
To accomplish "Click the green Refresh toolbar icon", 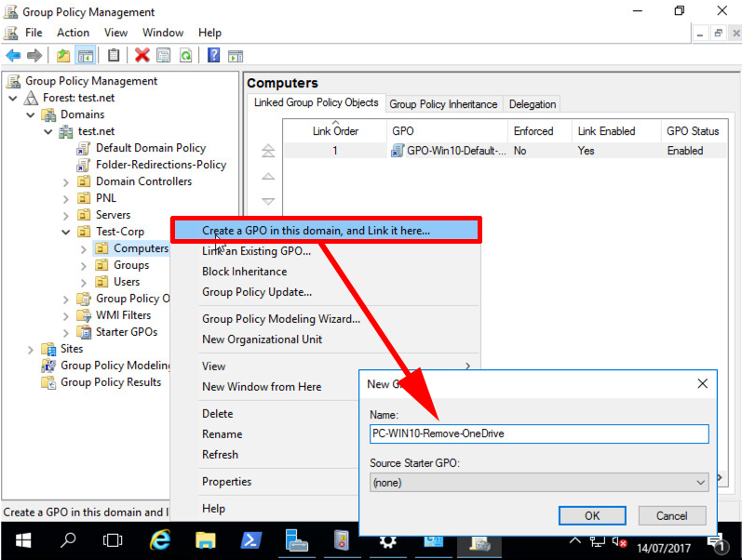I will [186, 56].
